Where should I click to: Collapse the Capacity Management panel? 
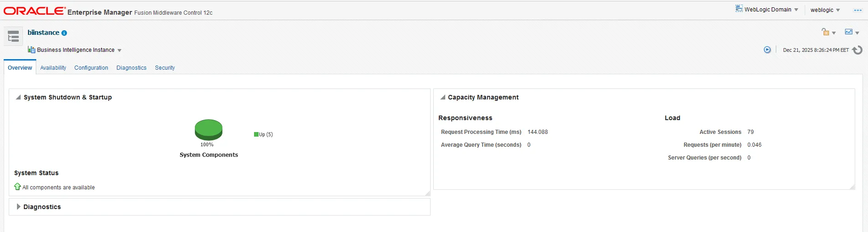[443, 97]
